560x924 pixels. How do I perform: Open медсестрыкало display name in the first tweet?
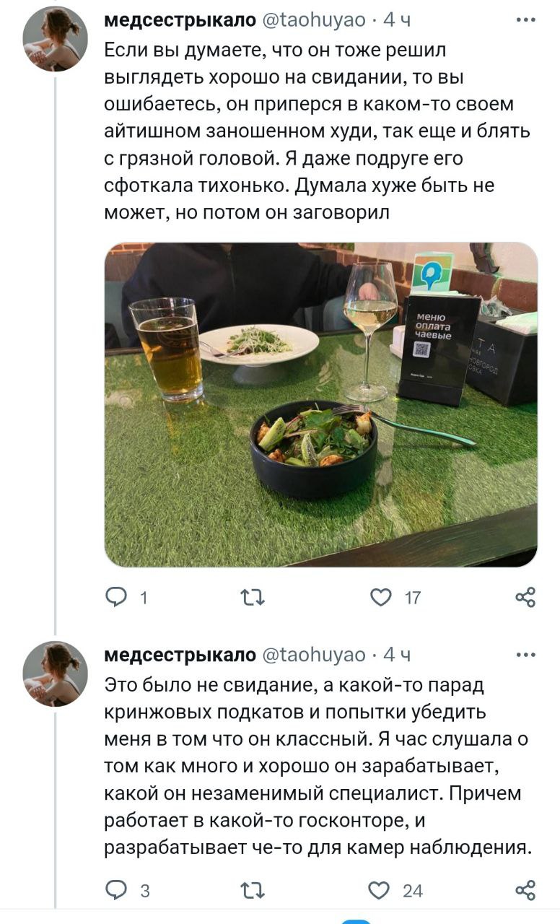[x=180, y=21]
